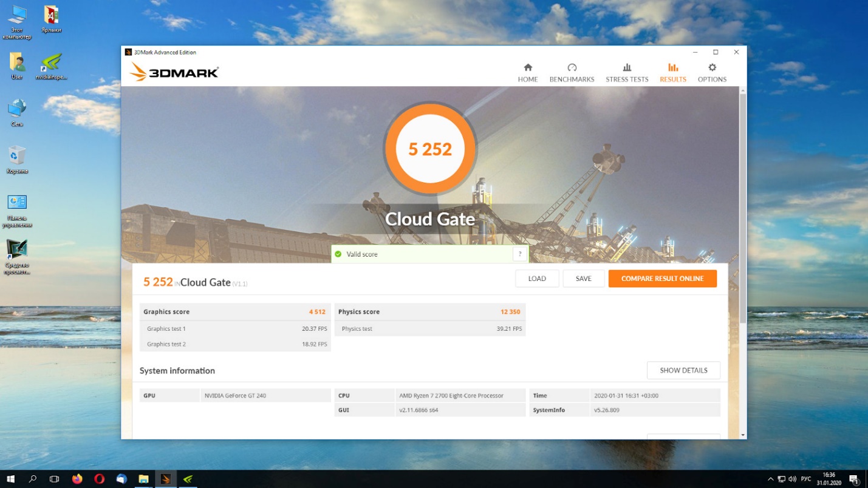Click the Cloud Gate title text
The image size is (868, 488).
pyautogui.click(x=430, y=219)
